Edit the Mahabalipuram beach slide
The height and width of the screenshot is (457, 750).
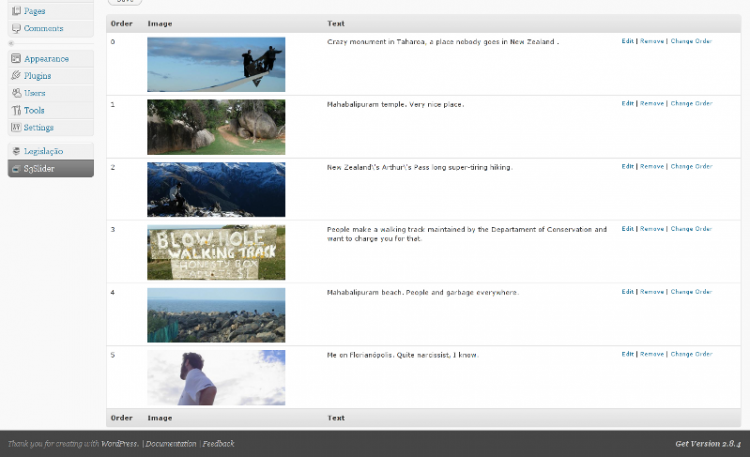tap(628, 292)
